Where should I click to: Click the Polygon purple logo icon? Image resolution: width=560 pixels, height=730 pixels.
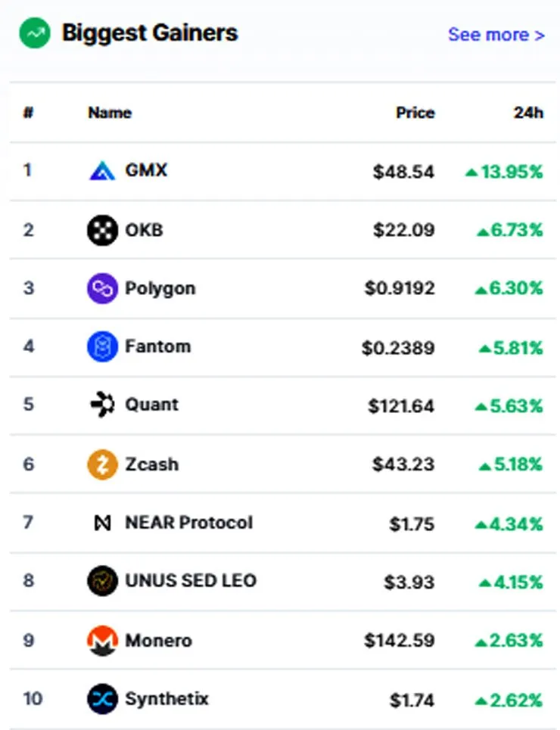(102, 288)
